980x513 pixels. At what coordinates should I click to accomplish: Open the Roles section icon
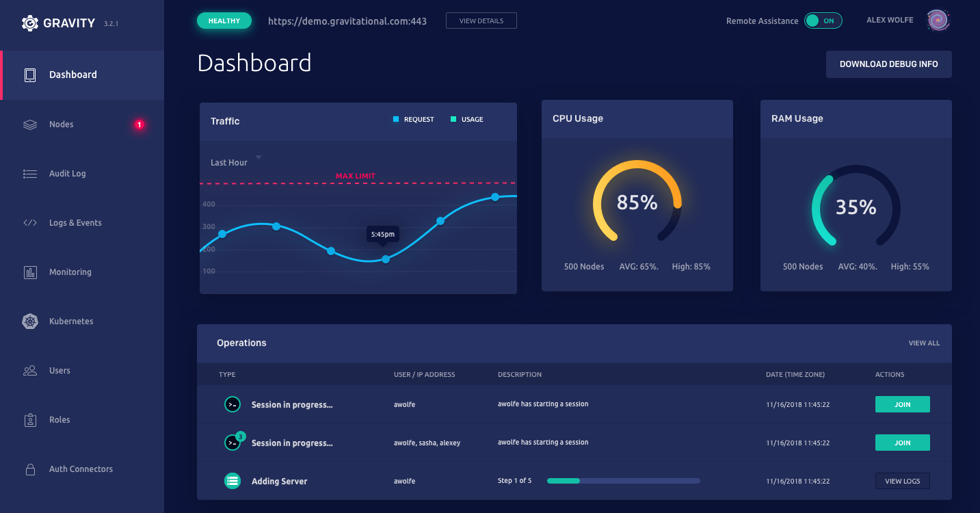coord(29,419)
